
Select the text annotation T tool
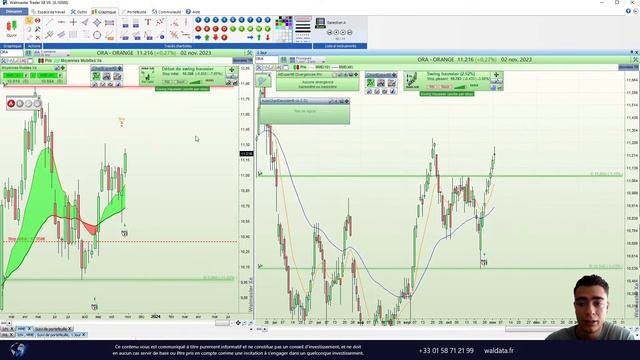[148, 22]
